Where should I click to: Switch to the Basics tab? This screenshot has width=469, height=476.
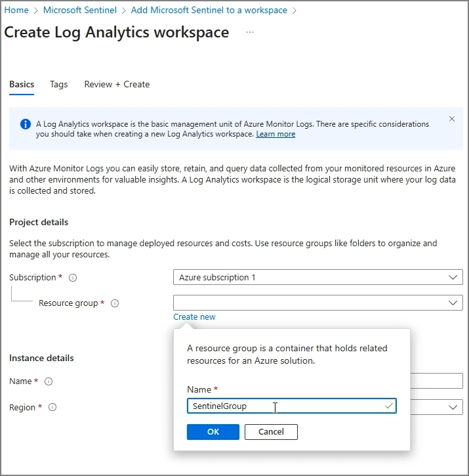pyautogui.click(x=22, y=85)
